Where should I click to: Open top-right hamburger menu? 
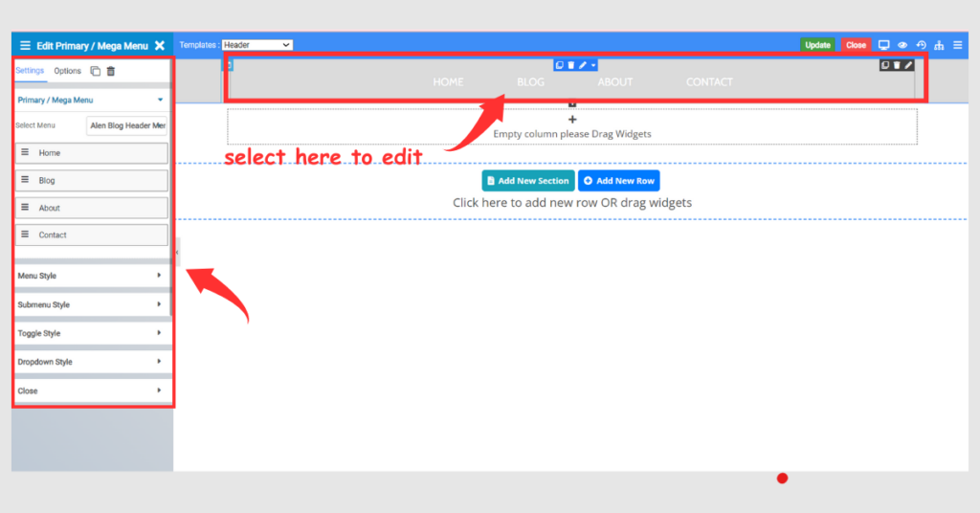[x=957, y=45]
